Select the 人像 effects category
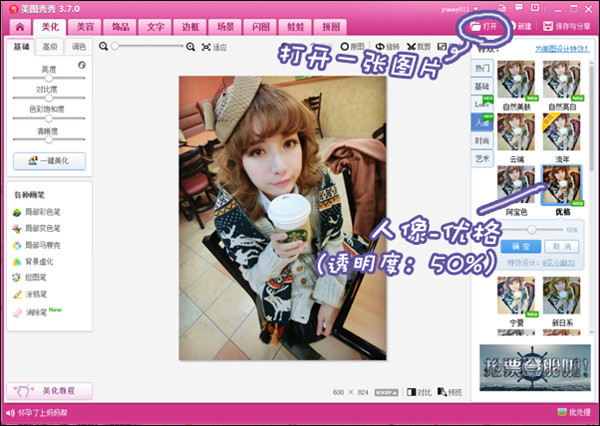 (482, 122)
